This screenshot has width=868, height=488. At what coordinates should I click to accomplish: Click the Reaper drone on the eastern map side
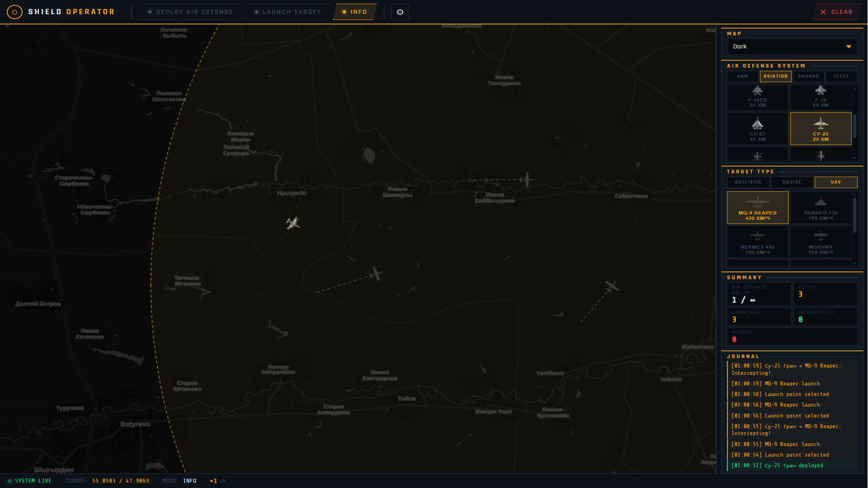pyautogui.click(x=611, y=286)
